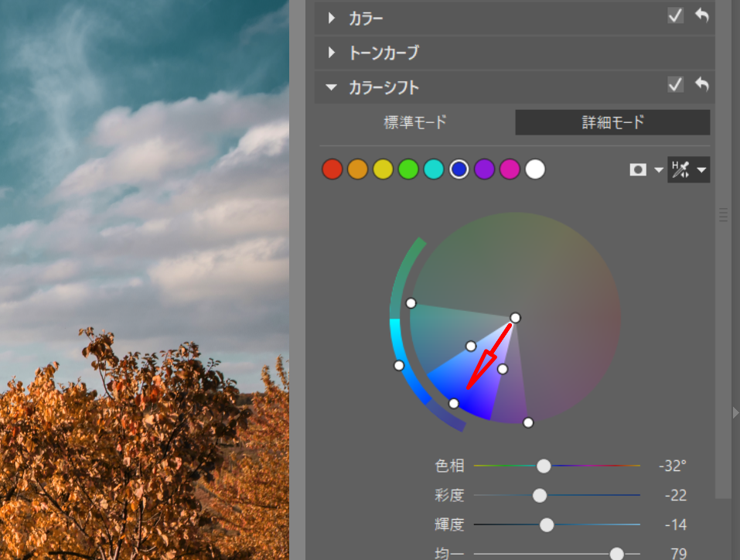Click the handle at blue wedge outer edge
The image size is (740, 560).
tap(454, 404)
